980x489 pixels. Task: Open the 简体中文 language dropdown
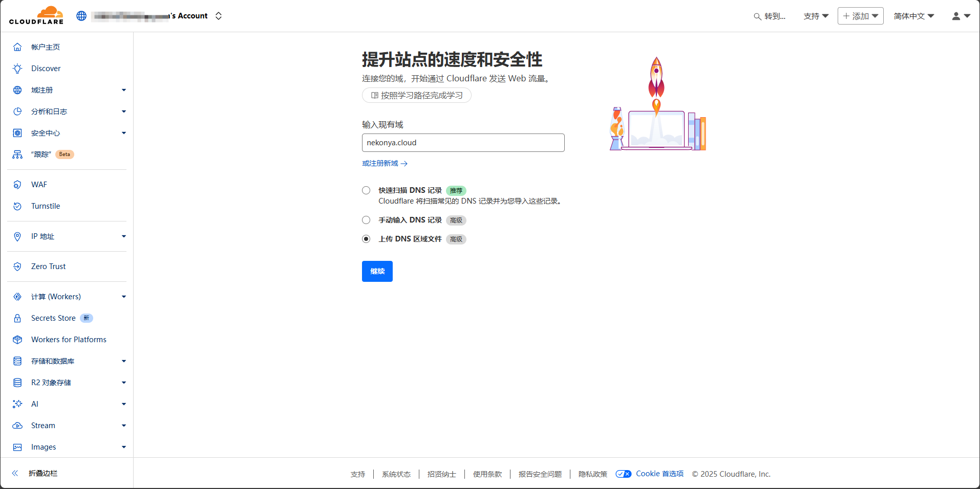[x=914, y=16]
